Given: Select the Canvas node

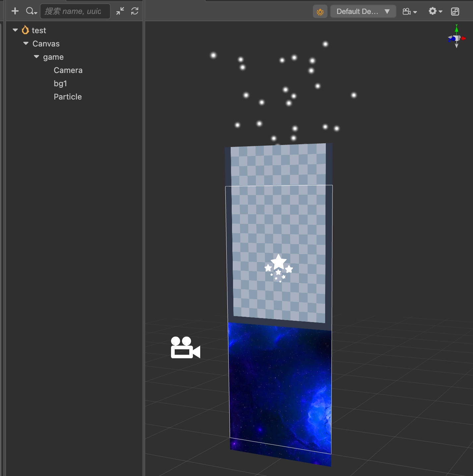Looking at the screenshot, I should (x=46, y=44).
